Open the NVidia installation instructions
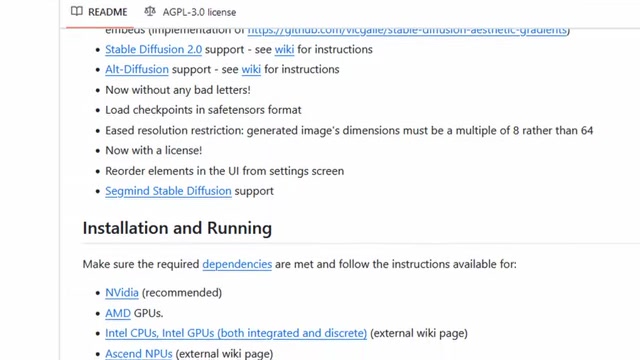 coord(122,293)
